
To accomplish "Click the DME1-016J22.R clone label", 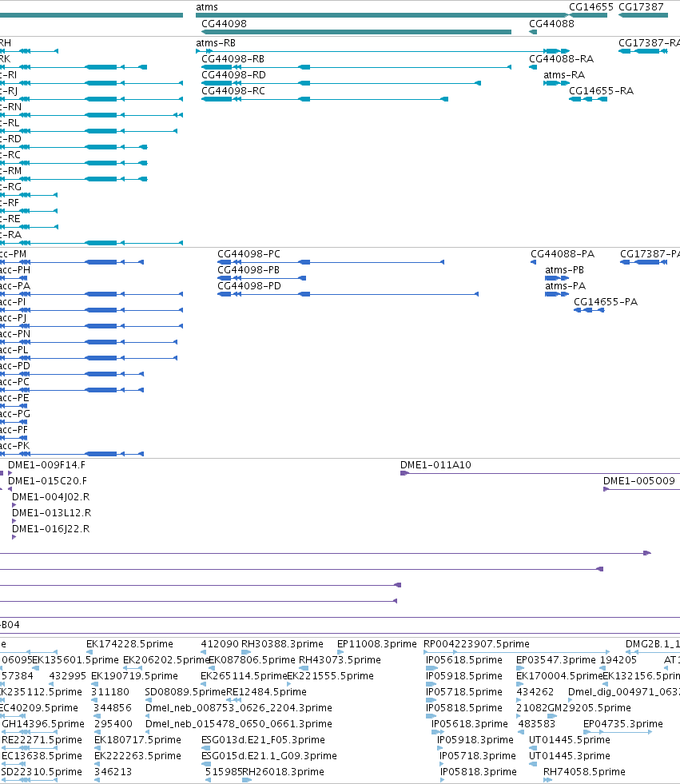I will [x=50, y=529].
